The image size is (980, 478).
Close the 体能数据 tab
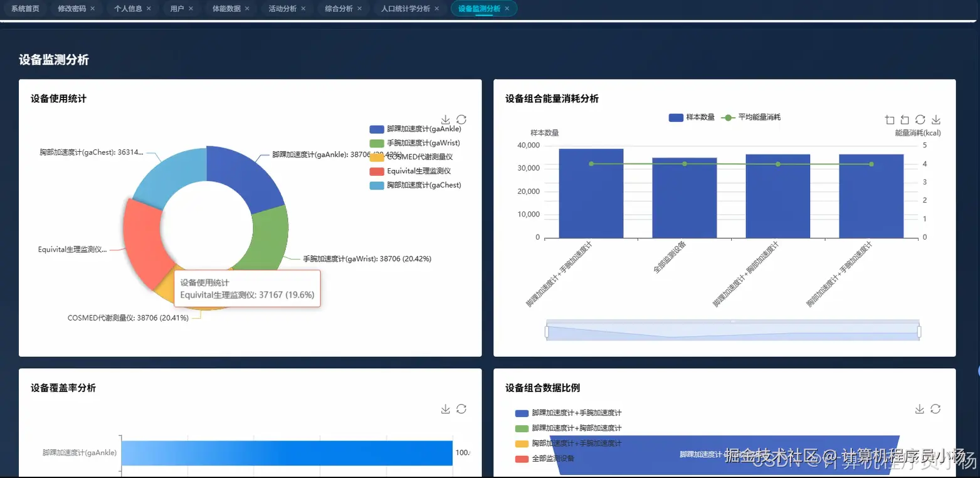(x=247, y=9)
